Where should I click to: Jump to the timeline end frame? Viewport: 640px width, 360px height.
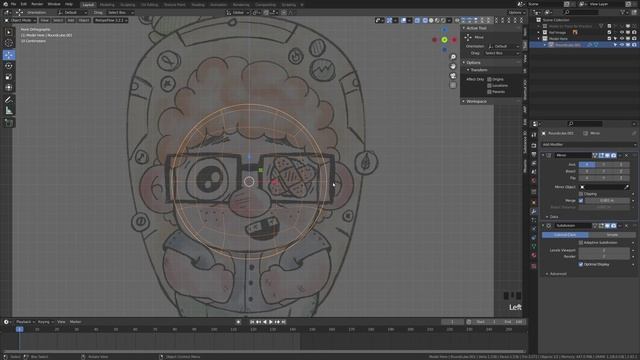[x=283, y=322]
